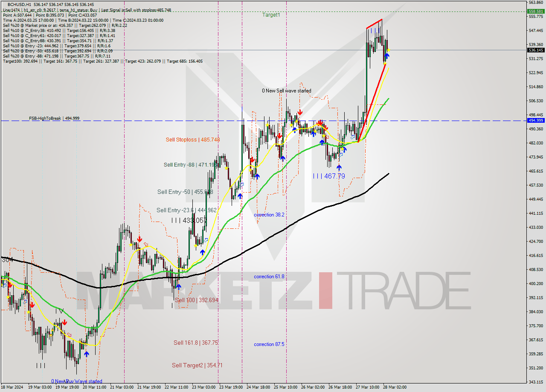Click the Time A:2024.03.25 17:00:00 info line

pos(83,20)
